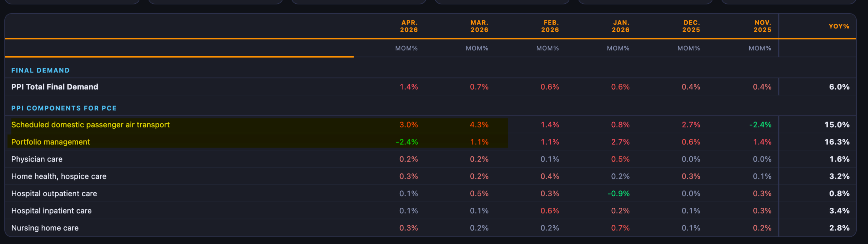868x244 pixels.
Task: Click air transport November value -2.4%
Action: coord(760,125)
